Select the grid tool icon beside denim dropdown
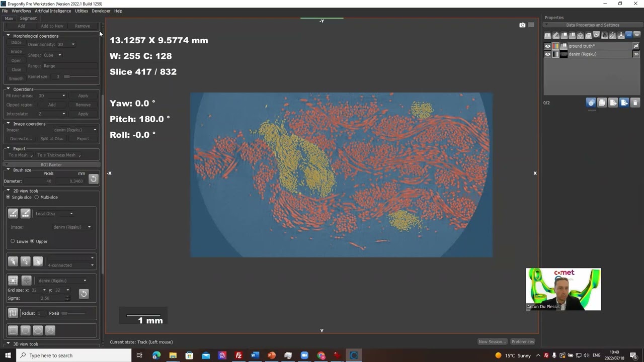Viewport: 644px width, 362px height. coord(13,281)
